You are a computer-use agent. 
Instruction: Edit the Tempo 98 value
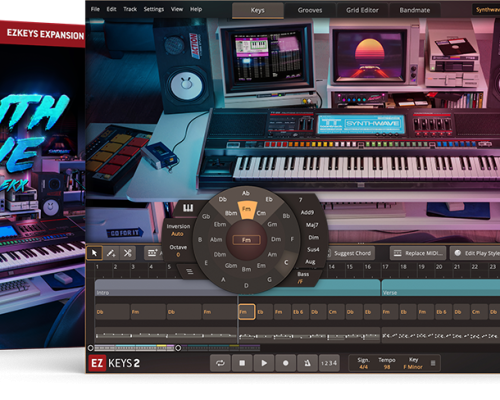pos(387,363)
